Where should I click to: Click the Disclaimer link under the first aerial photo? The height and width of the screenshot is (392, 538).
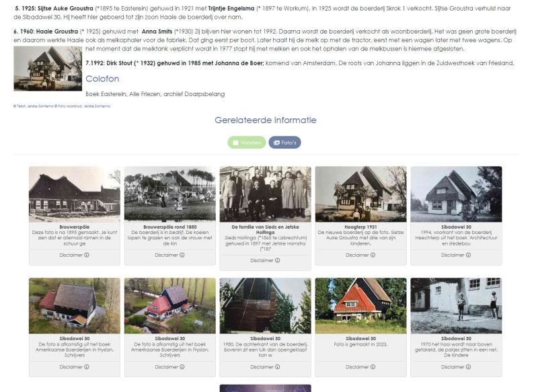click(74, 367)
